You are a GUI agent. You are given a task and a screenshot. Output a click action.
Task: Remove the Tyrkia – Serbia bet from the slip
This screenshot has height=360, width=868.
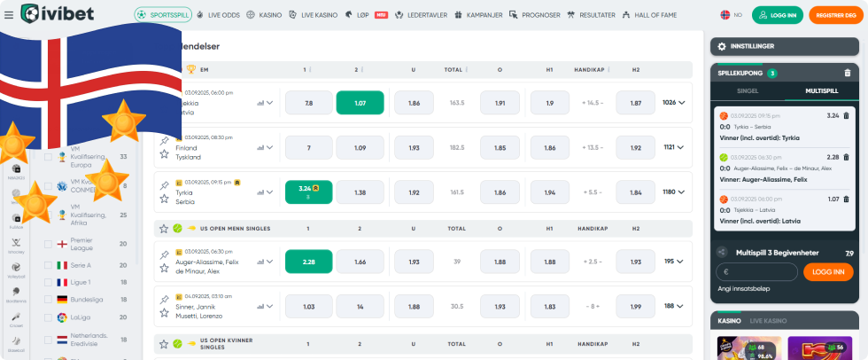(846, 115)
